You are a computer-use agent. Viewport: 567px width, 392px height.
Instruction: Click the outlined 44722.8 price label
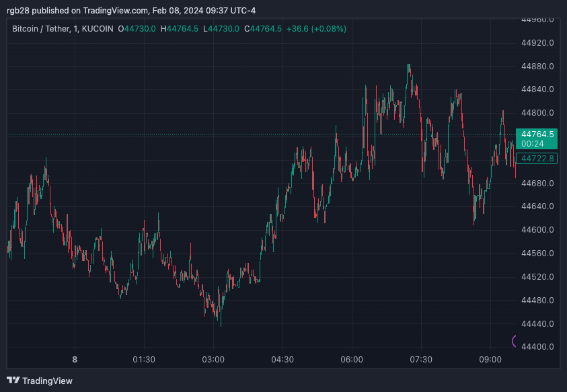(537, 158)
